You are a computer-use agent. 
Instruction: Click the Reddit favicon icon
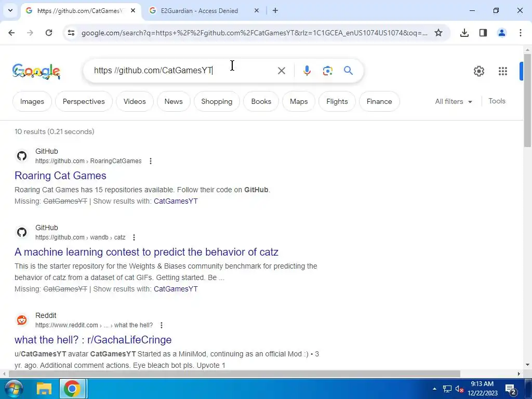(x=22, y=320)
